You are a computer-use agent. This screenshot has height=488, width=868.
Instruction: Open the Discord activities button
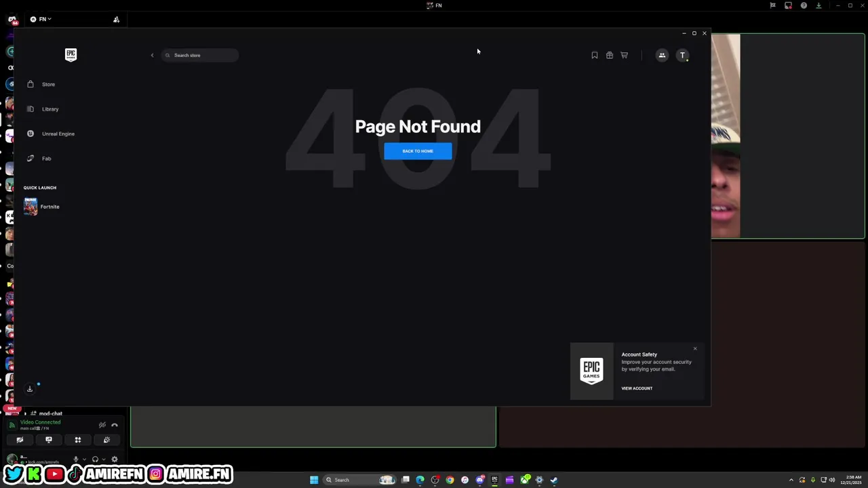[x=78, y=440]
